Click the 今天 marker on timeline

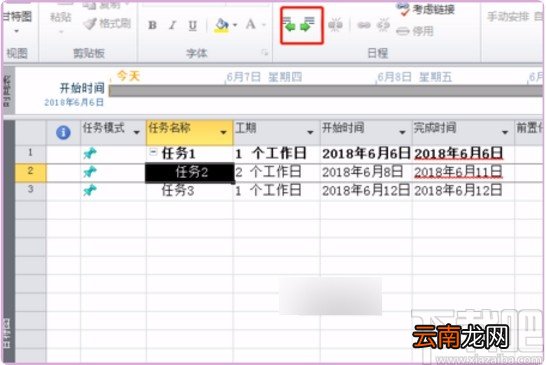pyautogui.click(x=128, y=76)
